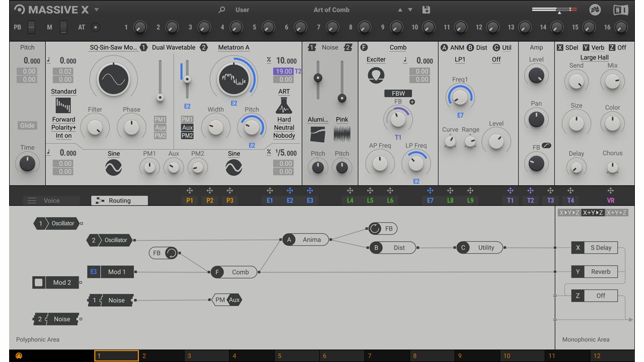This screenshot has height=362, width=644.
Task: Select insert effect tab ANM
Action: pos(452,47)
